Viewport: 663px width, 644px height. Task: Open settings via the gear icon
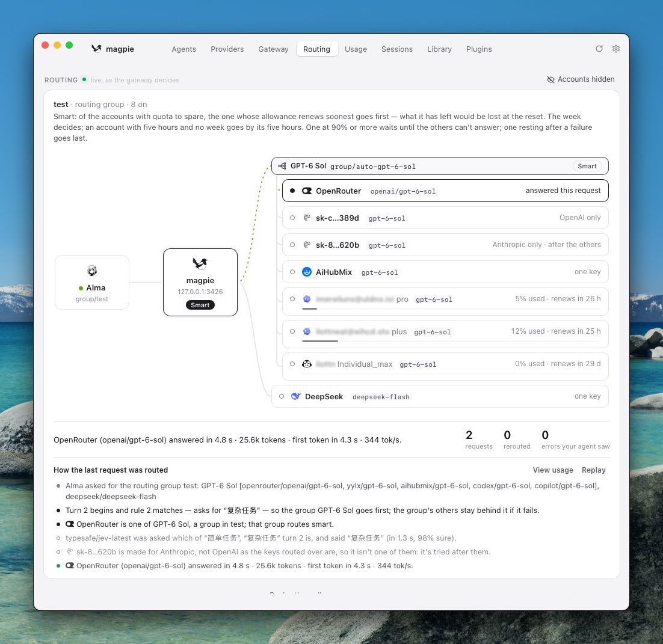click(616, 49)
